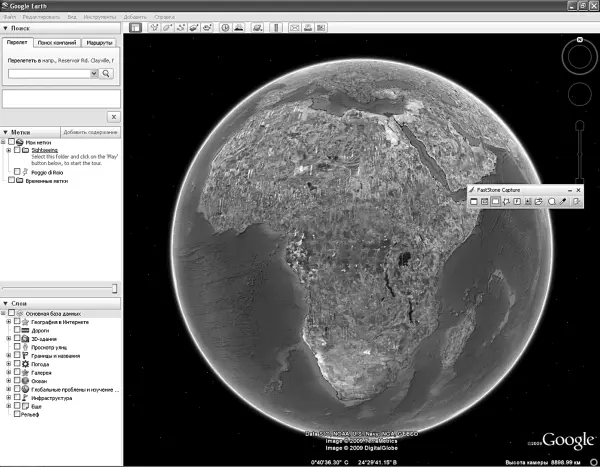Open the fly-to search box dropdown arrow
Image resolution: width=600 pixels, height=467 pixels.
pos(94,73)
